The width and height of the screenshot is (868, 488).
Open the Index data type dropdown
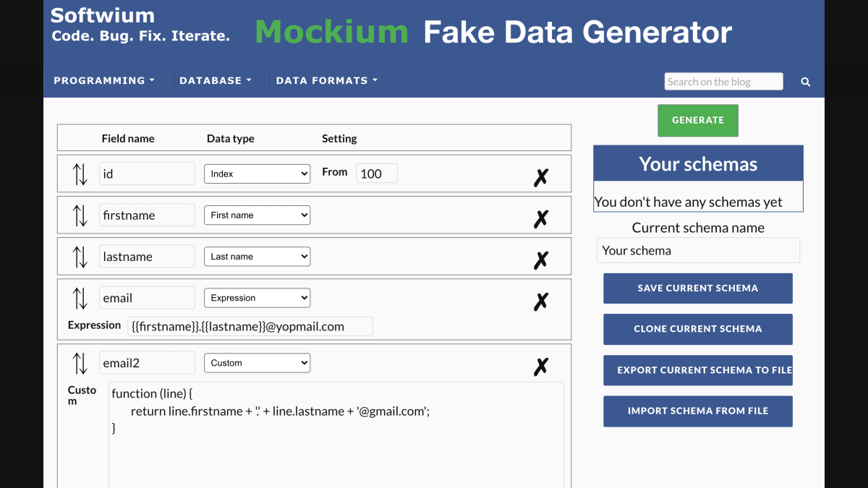(x=257, y=174)
